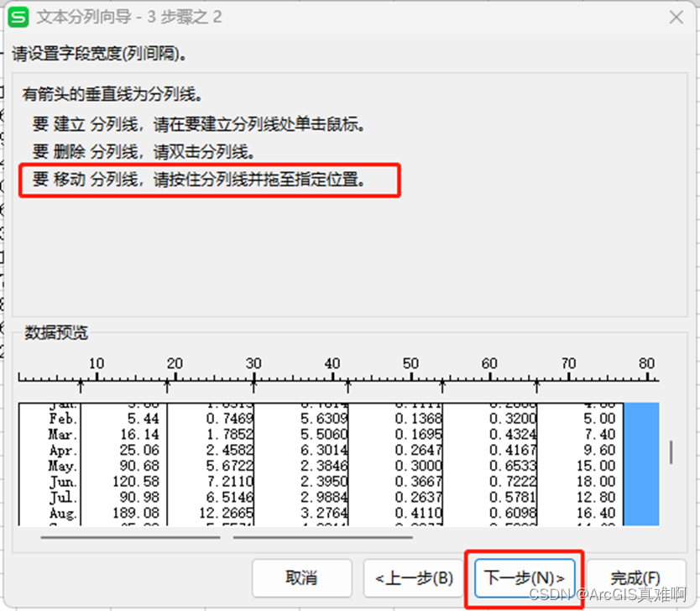Click the value 2.9884 in the preview

coord(324,497)
